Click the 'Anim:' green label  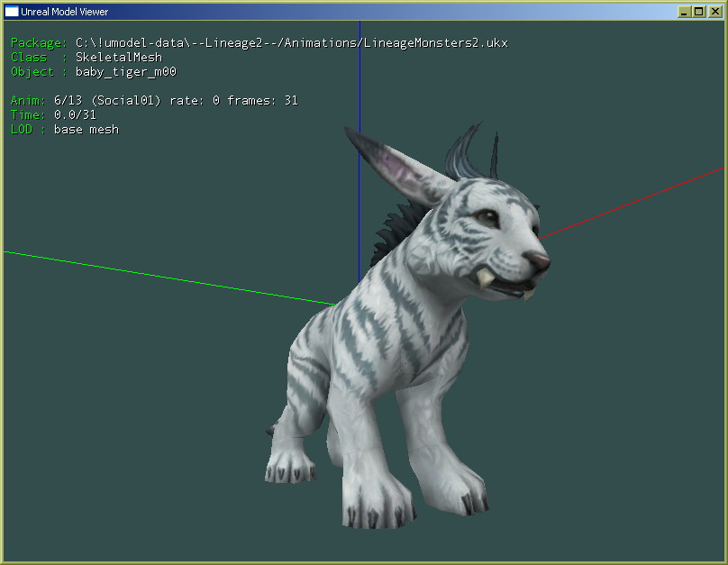28,101
